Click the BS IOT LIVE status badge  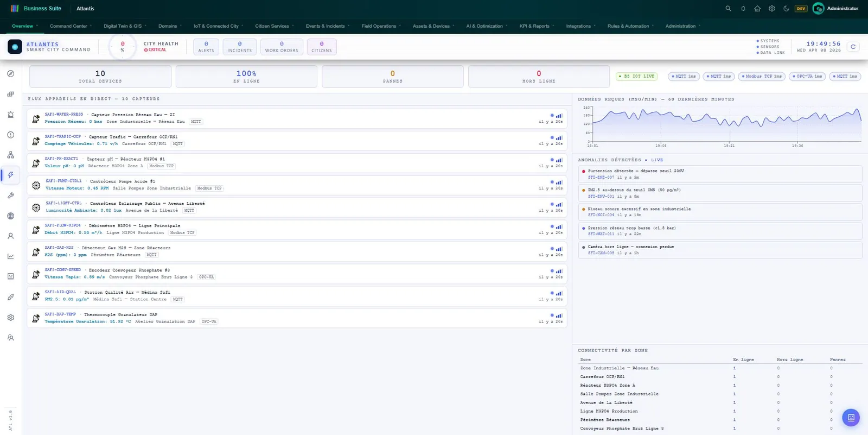click(637, 77)
